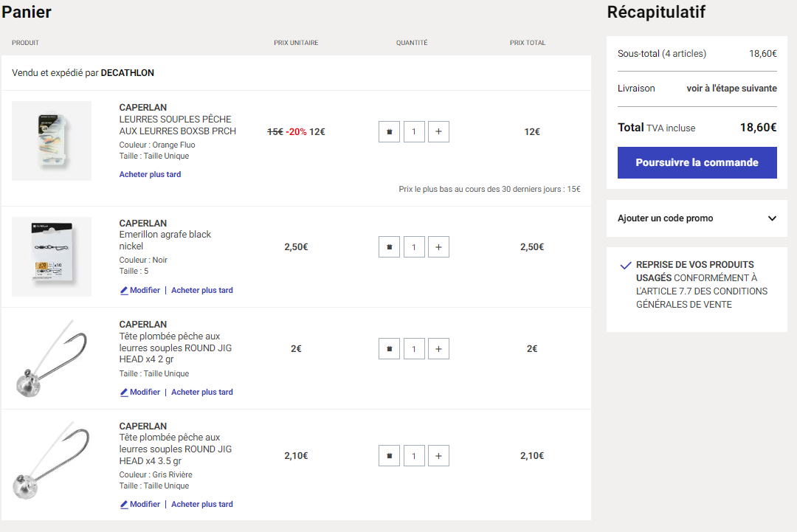The image size is (797, 532).
Task: Click Modifier for Emerillon agrafe black nickel
Action: (139, 290)
